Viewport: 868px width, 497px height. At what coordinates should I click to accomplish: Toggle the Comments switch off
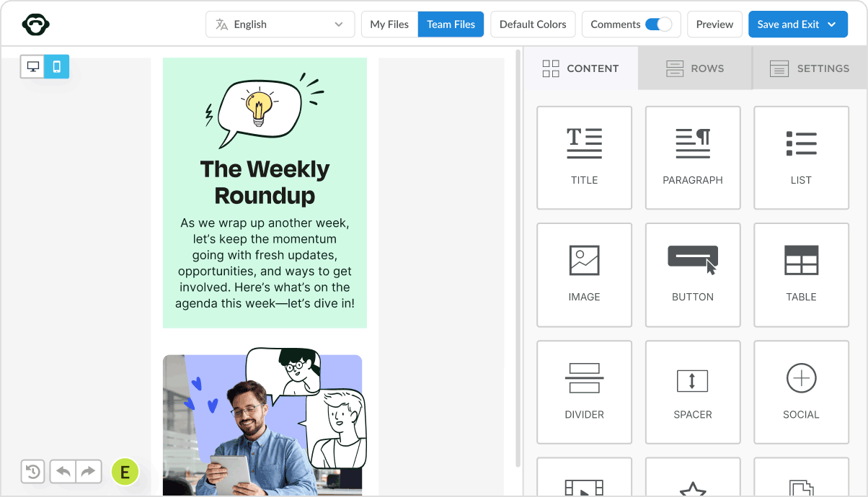pyautogui.click(x=658, y=24)
